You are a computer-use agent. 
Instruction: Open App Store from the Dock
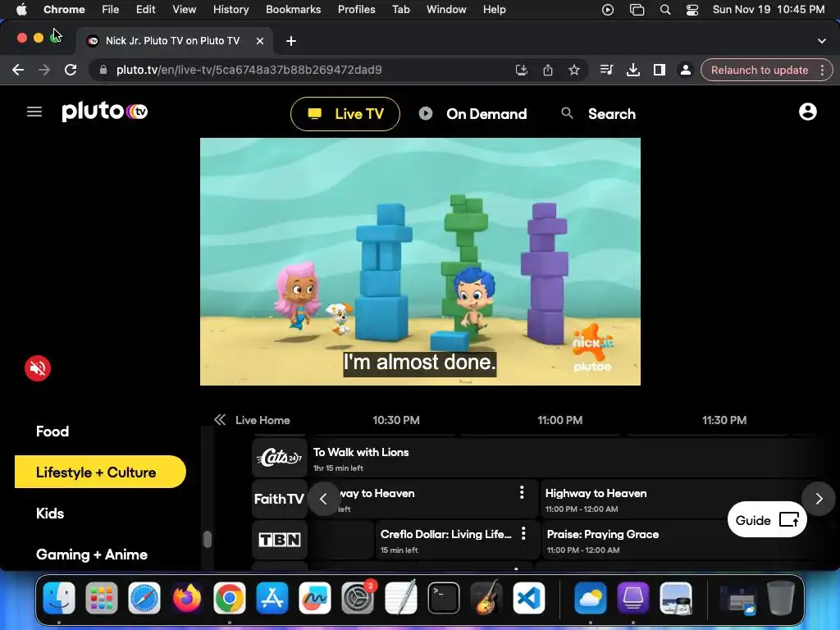click(x=272, y=598)
